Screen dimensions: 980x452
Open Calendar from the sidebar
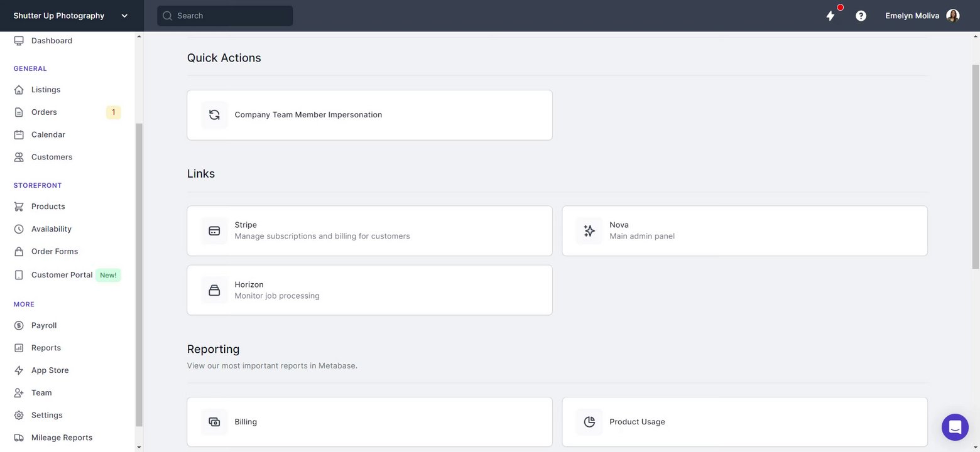48,135
